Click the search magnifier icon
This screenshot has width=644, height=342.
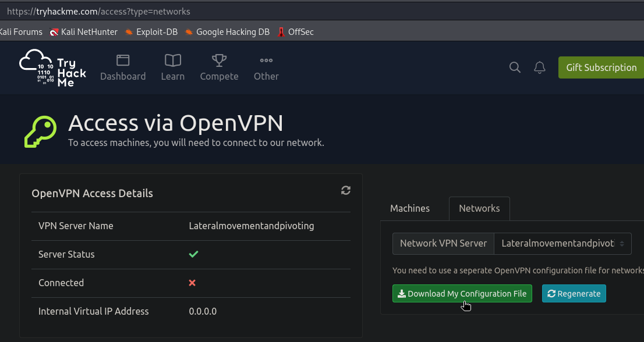[x=515, y=67]
